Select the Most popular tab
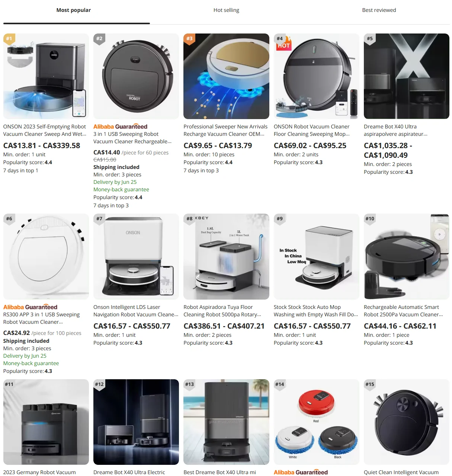Viewport: 452px width, 476px height. click(74, 10)
